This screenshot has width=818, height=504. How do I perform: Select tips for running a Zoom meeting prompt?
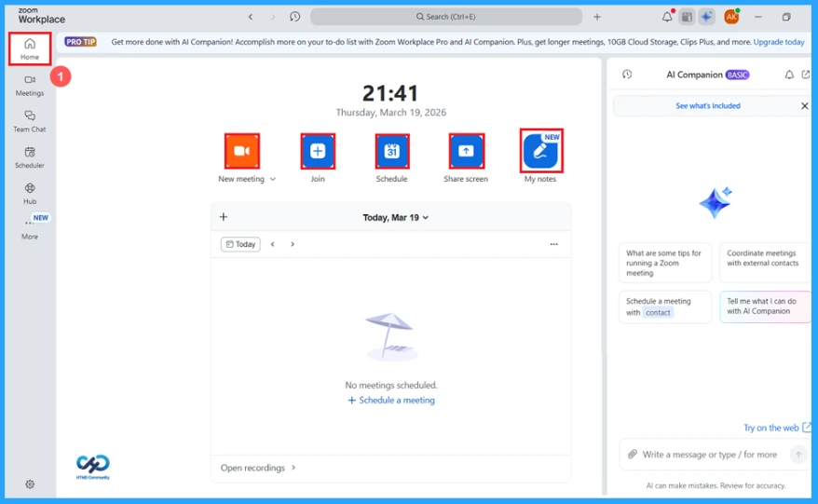(665, 263)
